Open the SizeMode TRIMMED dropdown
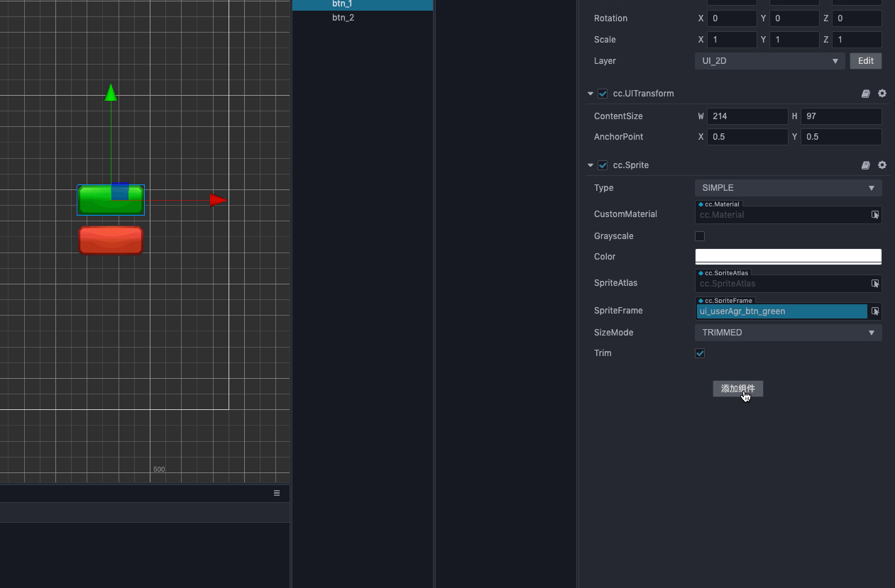The image size is (895, 588). [788, 333]
